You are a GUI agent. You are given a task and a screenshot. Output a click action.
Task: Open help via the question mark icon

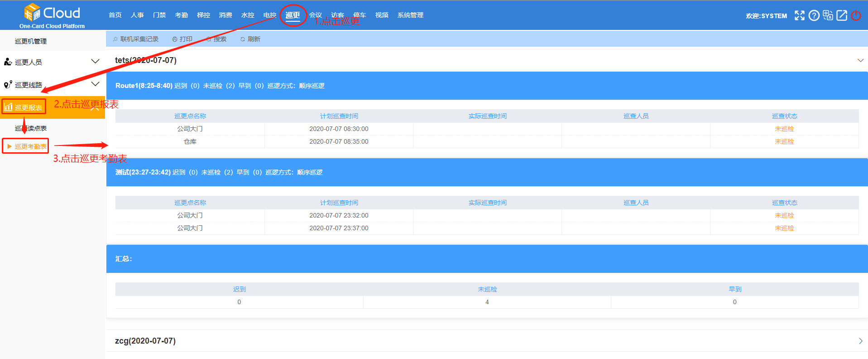(x=814, y=15)
